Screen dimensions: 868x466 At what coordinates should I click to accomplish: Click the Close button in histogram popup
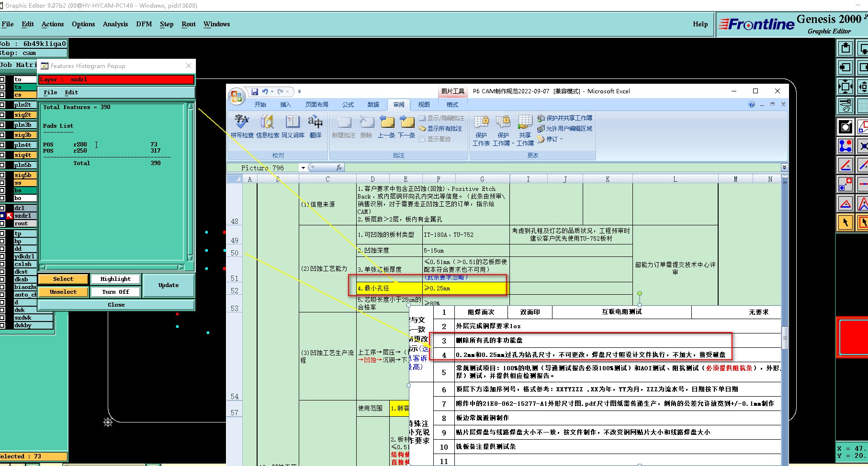click(116, 305)
